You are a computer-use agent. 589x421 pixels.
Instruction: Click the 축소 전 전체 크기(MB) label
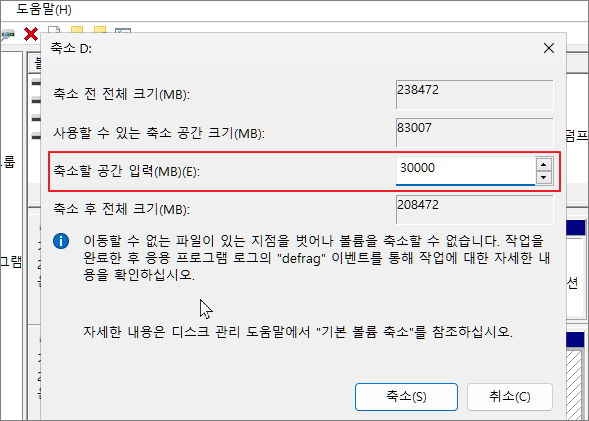click(121, 94)
